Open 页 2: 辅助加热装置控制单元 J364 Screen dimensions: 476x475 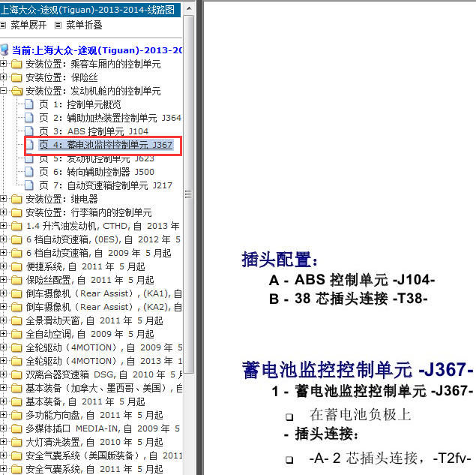click(110, 118)
